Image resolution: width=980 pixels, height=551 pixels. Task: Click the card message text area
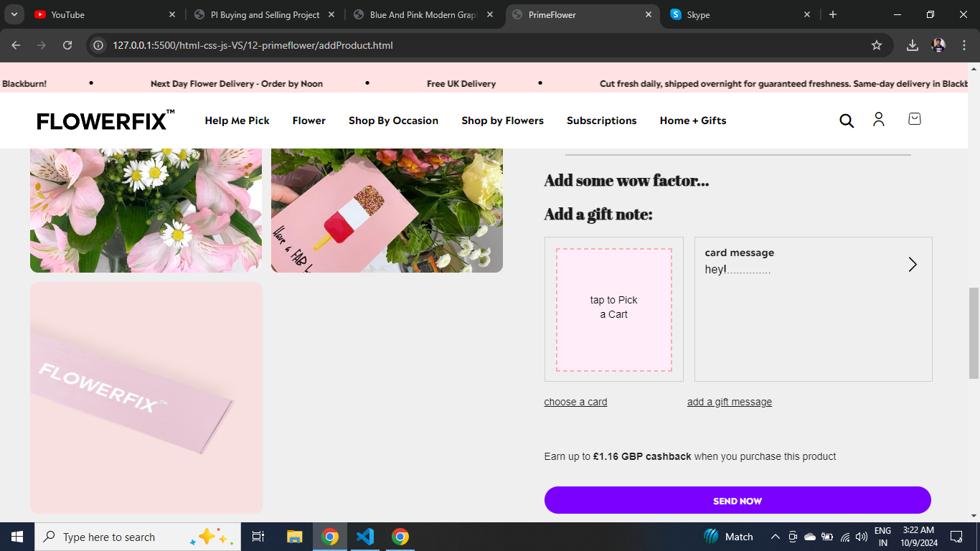[x=814, y=309]
